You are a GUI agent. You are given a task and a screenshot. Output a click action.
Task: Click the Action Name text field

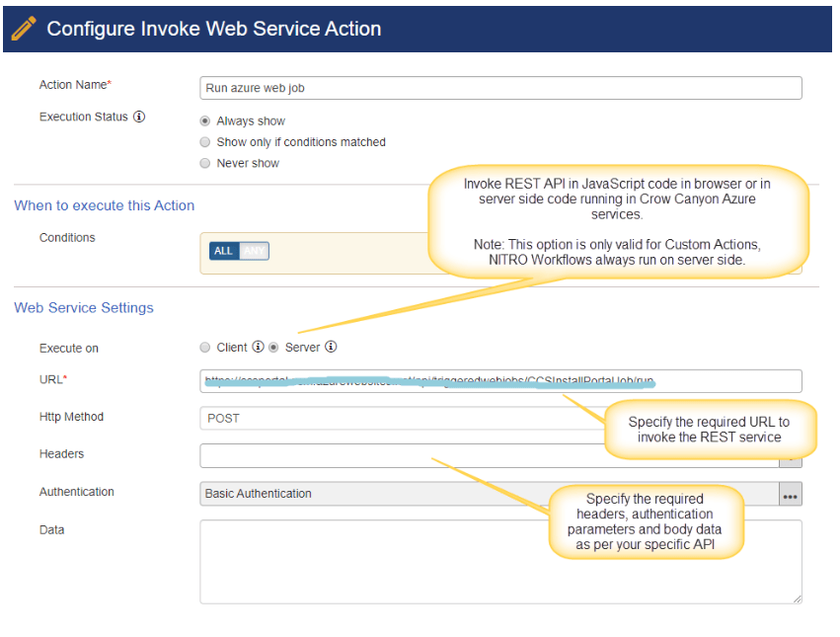[500, 88]
